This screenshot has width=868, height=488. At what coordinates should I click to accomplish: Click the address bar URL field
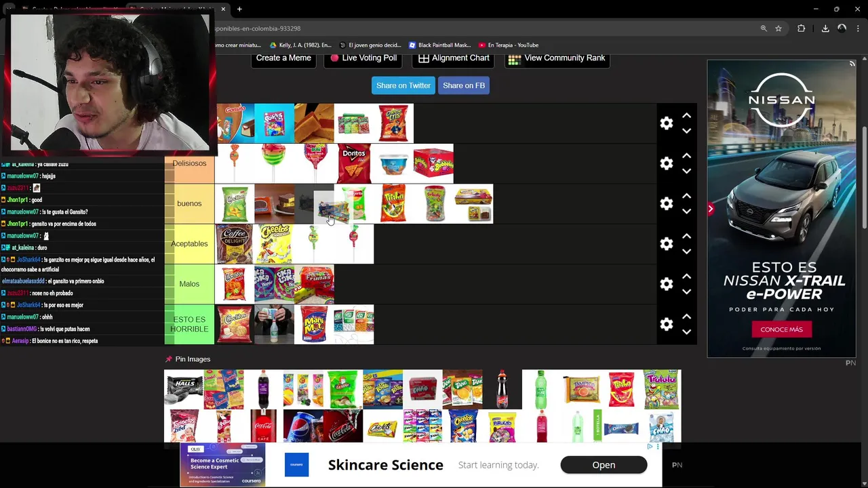tap(475, 28)
